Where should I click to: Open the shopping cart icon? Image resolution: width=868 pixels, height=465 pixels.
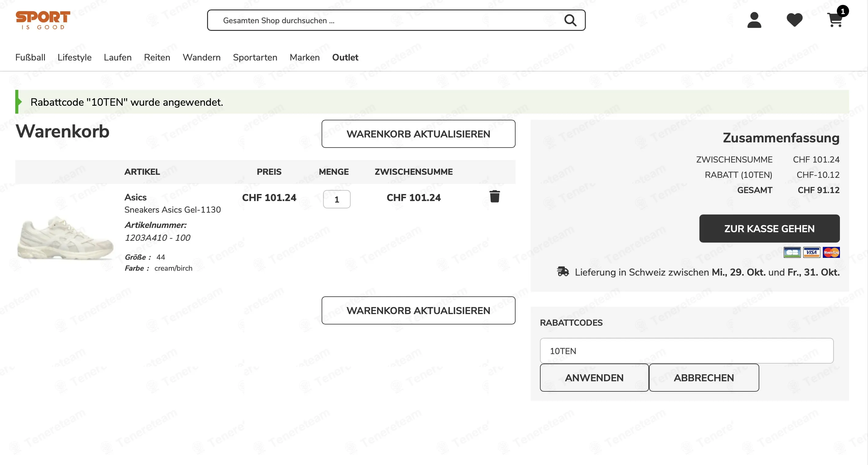click(x=835, y=20)
